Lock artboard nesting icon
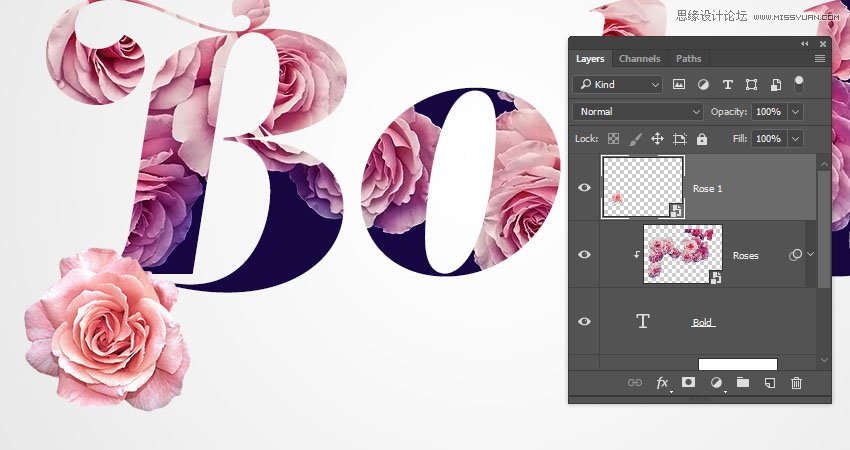This screenshot has width=850, height=450. point(679,139)
